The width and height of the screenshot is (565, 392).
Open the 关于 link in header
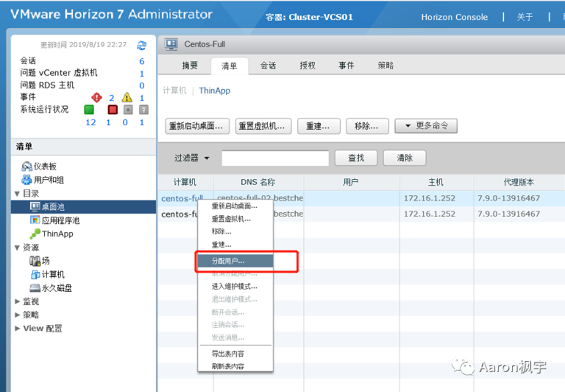[x=525, y=17]
